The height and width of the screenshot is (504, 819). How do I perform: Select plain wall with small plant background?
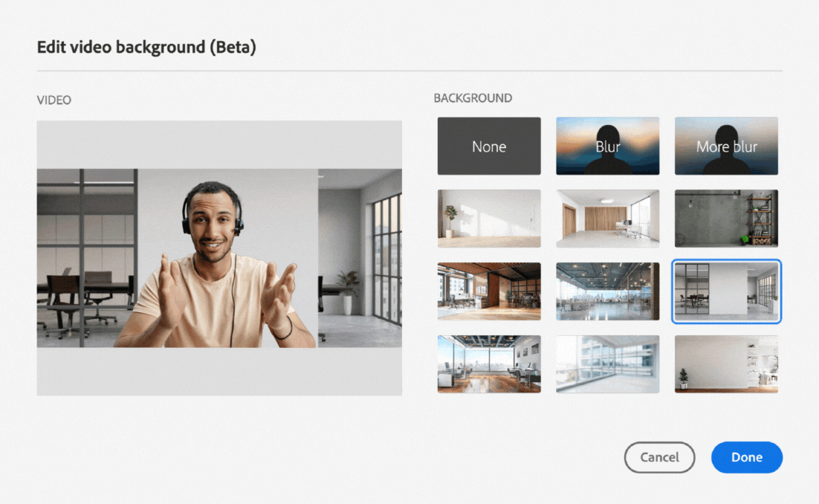[x=726, y=364]
